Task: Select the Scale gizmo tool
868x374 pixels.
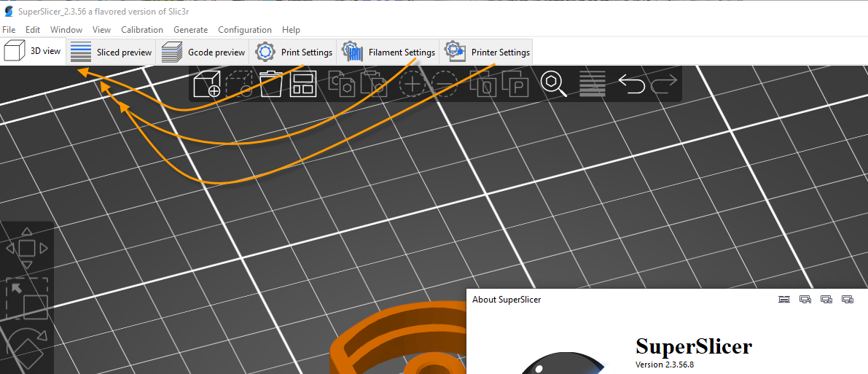Action: click(26, 299)
